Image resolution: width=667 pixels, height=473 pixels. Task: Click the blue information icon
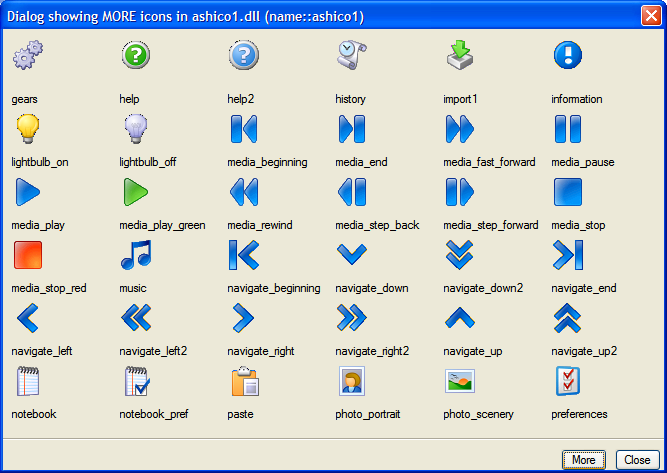pos(568,56)
